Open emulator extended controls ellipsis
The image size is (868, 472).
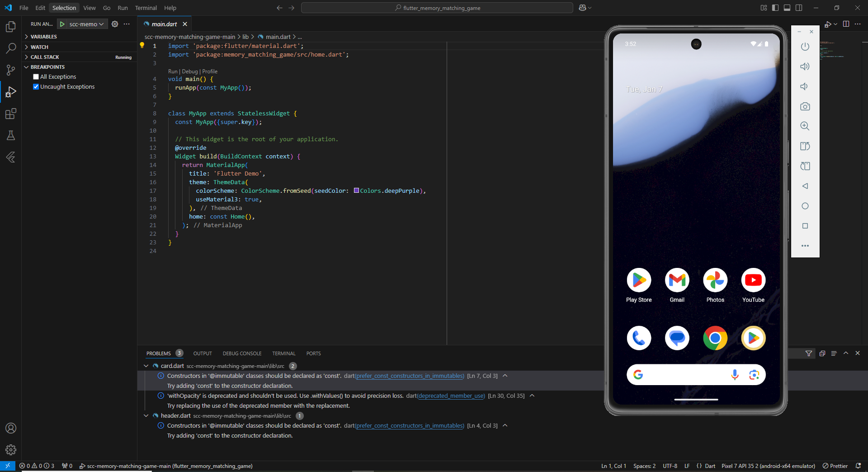coord(805,246)
